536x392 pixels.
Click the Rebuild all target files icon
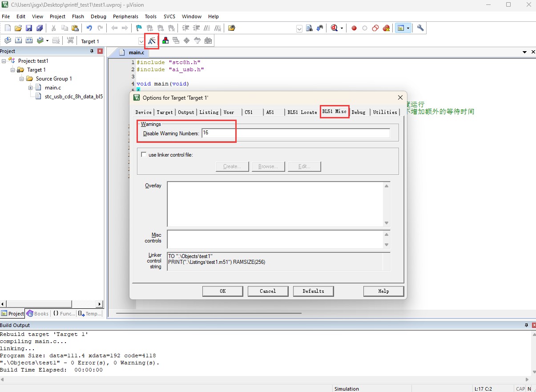(29, 40)
